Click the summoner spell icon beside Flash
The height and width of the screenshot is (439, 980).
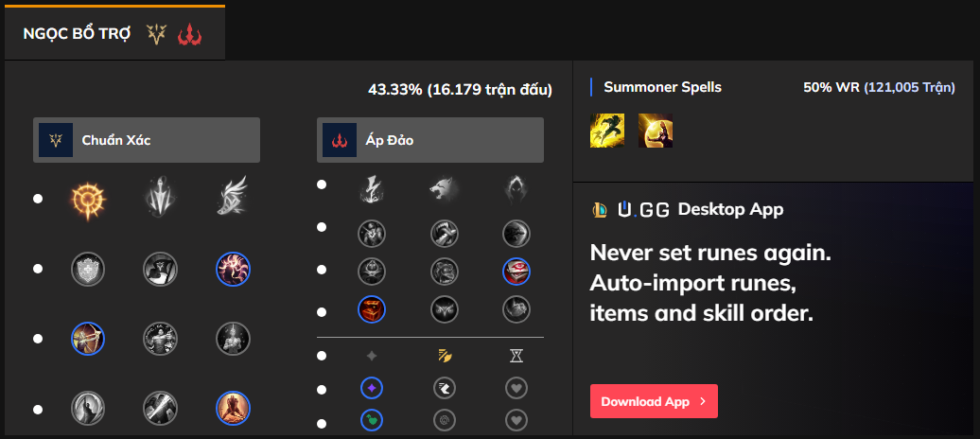[x=655, y=131]
